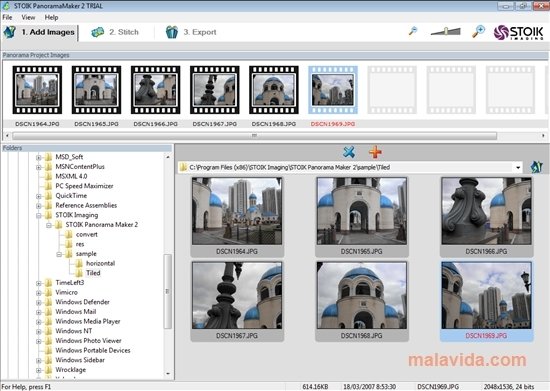
Task: Click the filmstrip scroll right arrow
Action: click(543, 135)
